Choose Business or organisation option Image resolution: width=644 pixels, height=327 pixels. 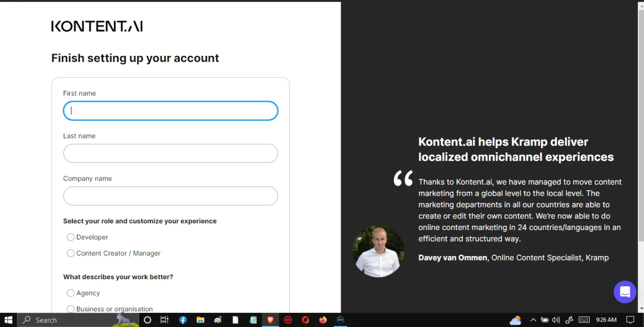70,309
